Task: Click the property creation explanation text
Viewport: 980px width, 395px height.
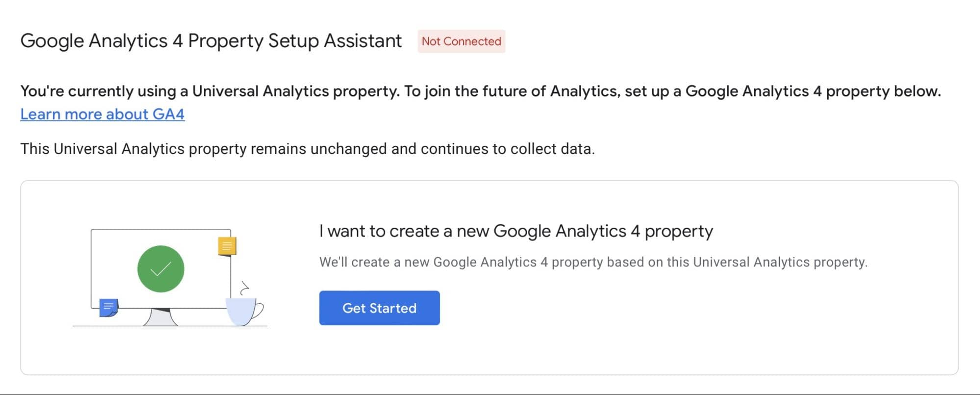Action: coord(593,262)
